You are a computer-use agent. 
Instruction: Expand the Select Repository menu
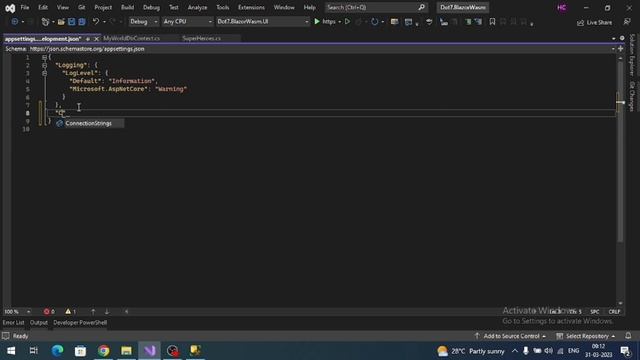[x=585, y=336]
